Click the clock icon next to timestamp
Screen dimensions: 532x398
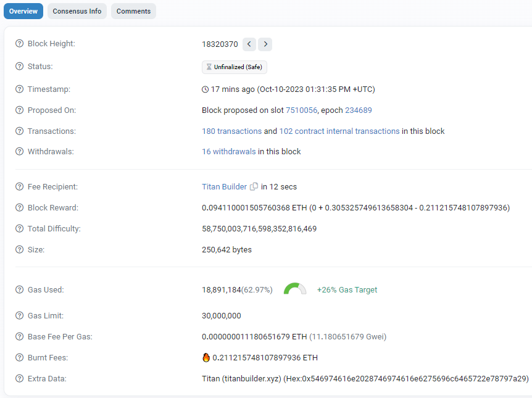[x=206, y=89]
